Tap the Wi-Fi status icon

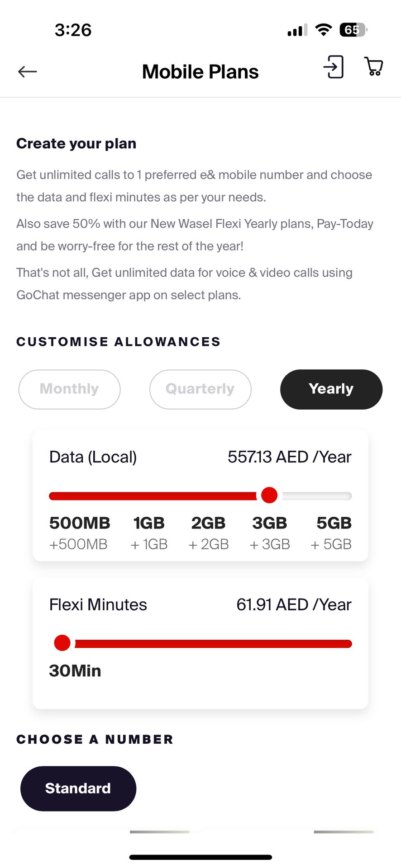tap(323, 30)
